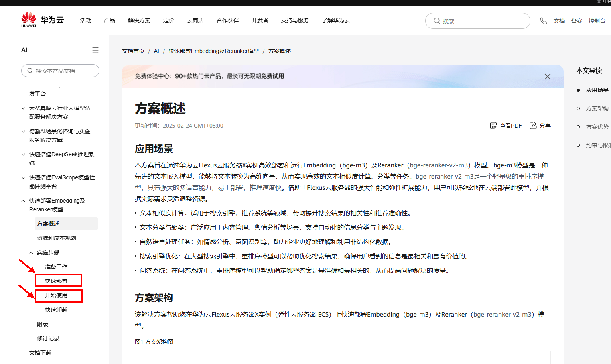Open 快速部署 in sidebar
Screen dimensions: 611x364
[x=56, y=281]
